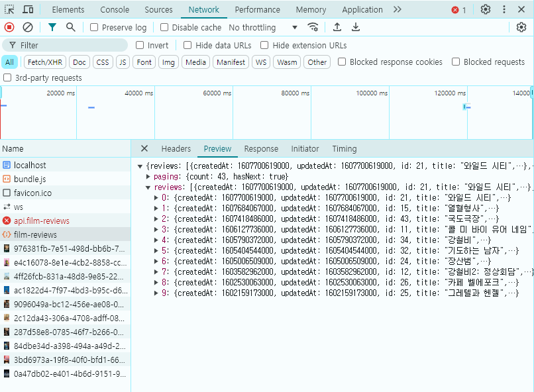Open network conditions wifi icon
The image size is (534, 392).
point(313,27)
